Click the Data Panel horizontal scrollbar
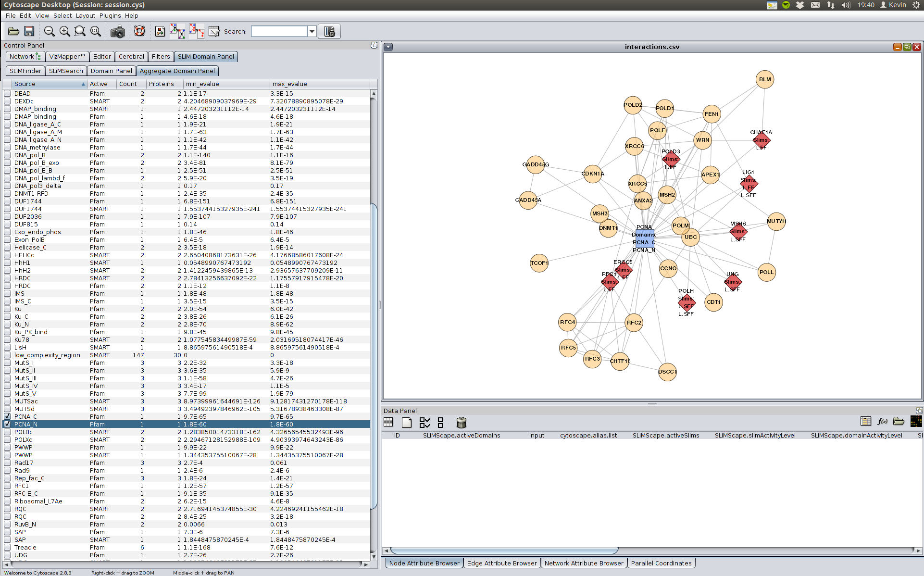 [504, 551]
